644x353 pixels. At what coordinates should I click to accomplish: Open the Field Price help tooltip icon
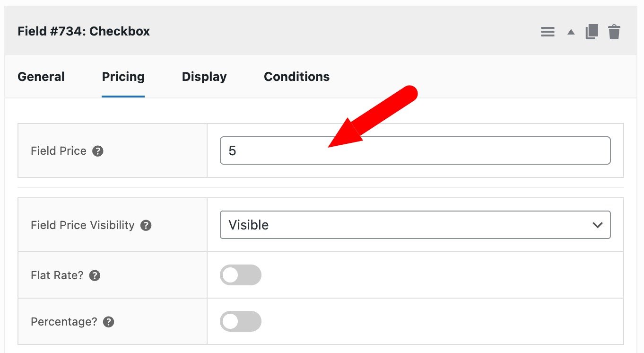[97, 151]
